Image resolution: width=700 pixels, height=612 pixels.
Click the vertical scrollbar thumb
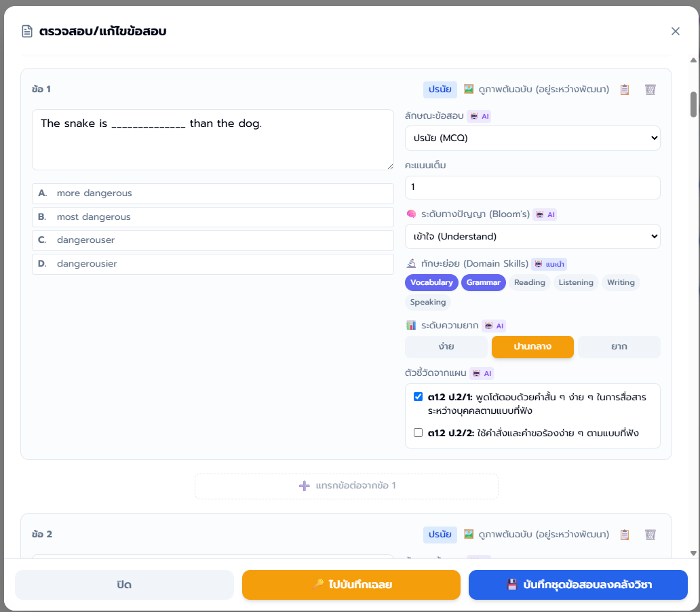693,104
